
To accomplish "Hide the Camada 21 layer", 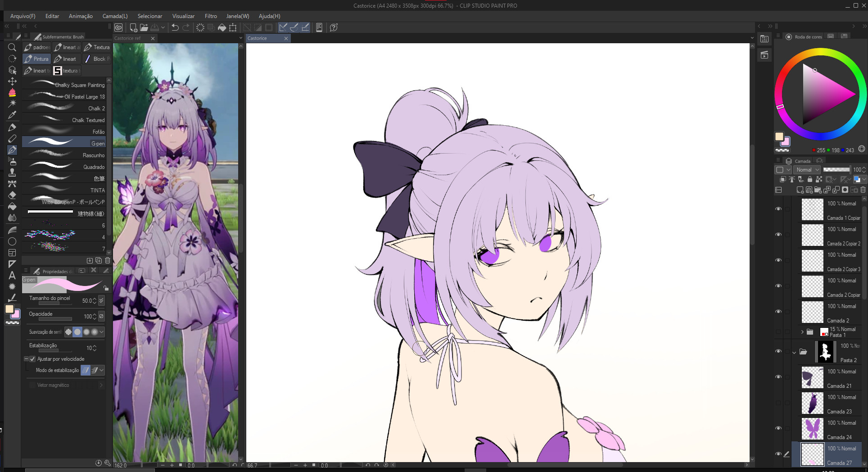I will 778,377.
